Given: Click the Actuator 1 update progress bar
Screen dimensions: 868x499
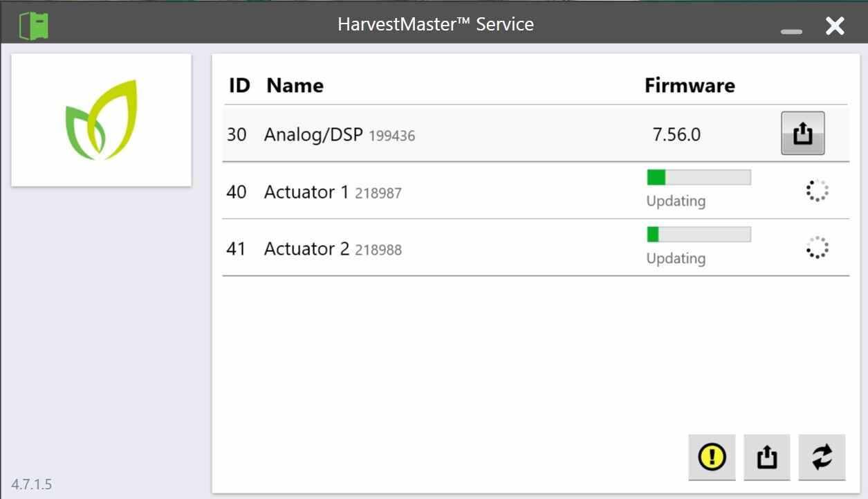Looking at the screenshot, I should click(699, 178).
